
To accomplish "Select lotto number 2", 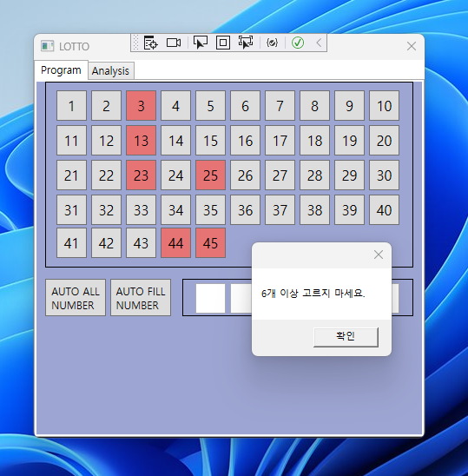I will tap(106, 106).
